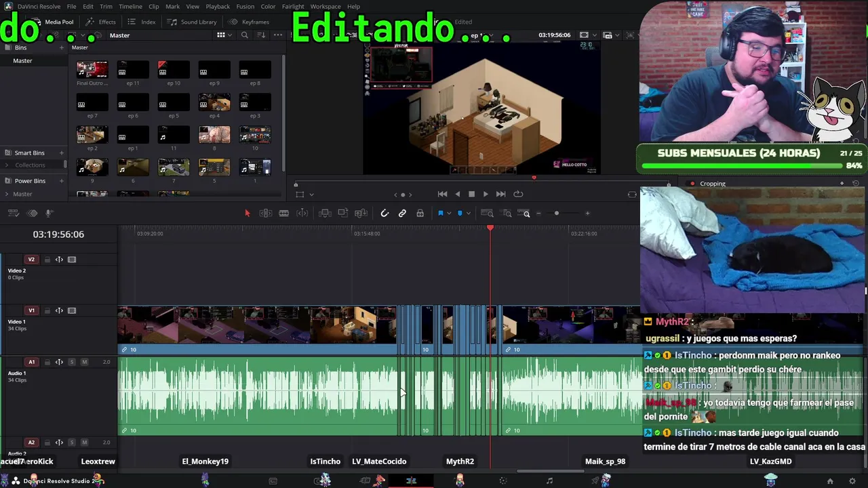The height and width of the screenshot is (488, 868).
Task: Add a blue marker on the timeline
Action: (460, 213)
